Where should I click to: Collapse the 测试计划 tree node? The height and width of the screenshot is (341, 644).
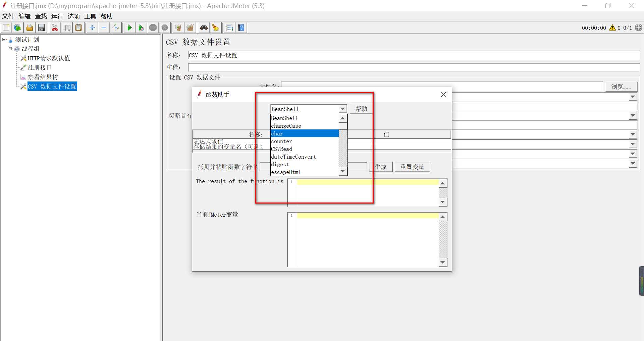point(4,40)
